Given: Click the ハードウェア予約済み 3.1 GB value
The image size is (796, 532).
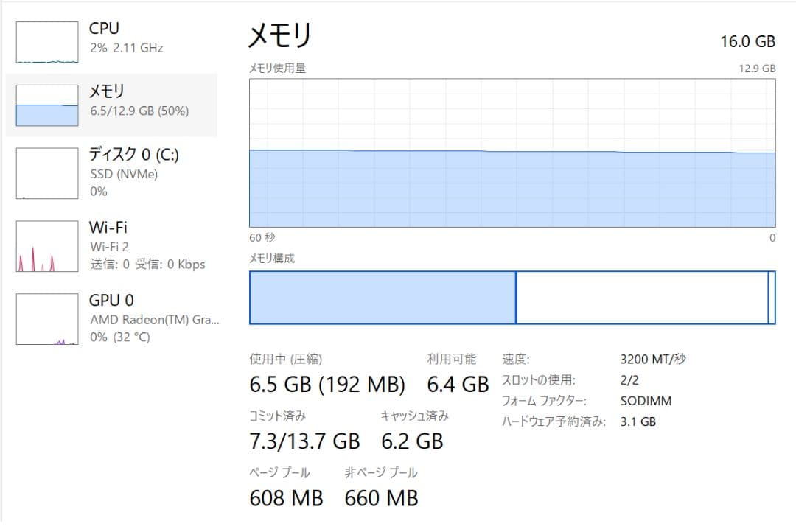Looking at the screenshot, I should pos(640,421).
